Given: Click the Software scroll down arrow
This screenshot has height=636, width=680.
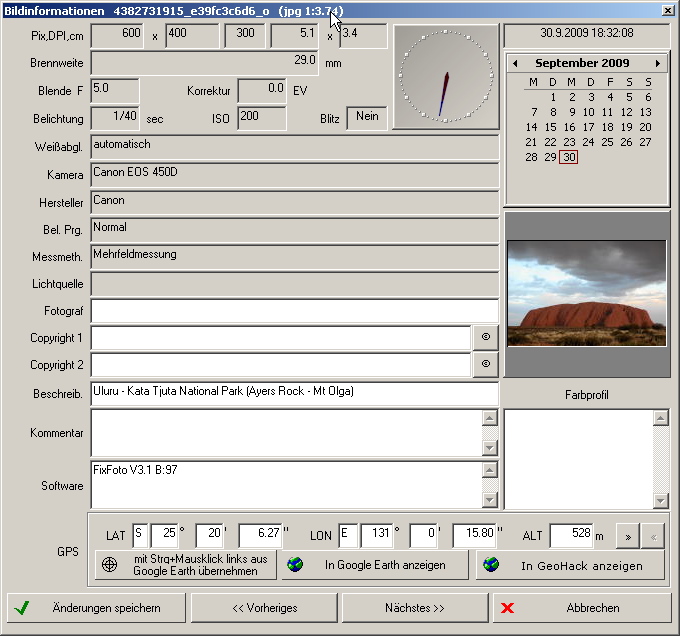Looking at the screenshot, I should point(490,500).
